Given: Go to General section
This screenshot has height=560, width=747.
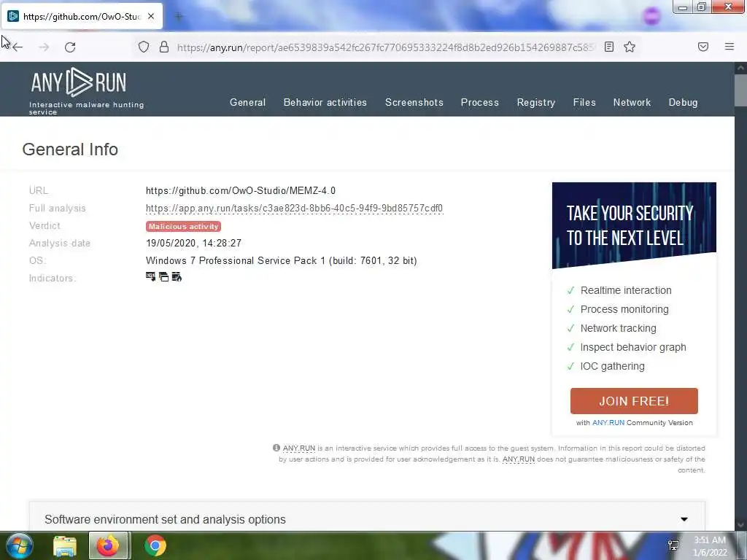Looking at the screenshot, I should point(248,102).
